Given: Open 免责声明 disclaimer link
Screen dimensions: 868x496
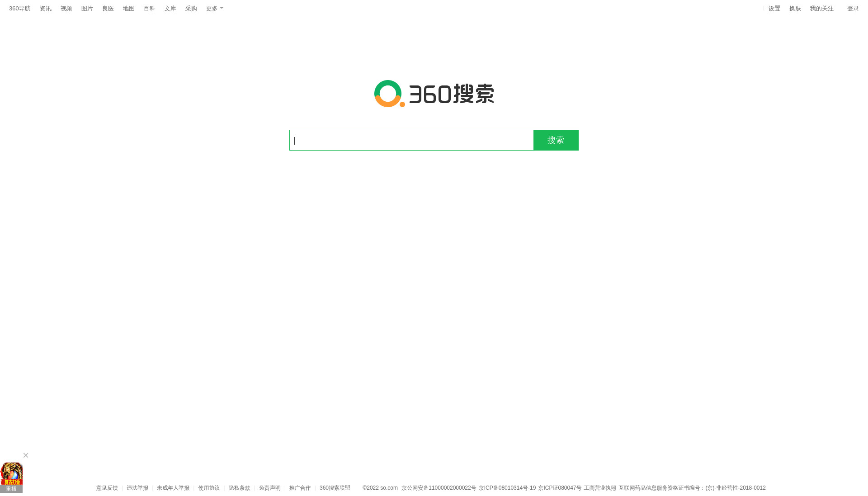Looking at the screenshot, I should (x=270, y=488).
